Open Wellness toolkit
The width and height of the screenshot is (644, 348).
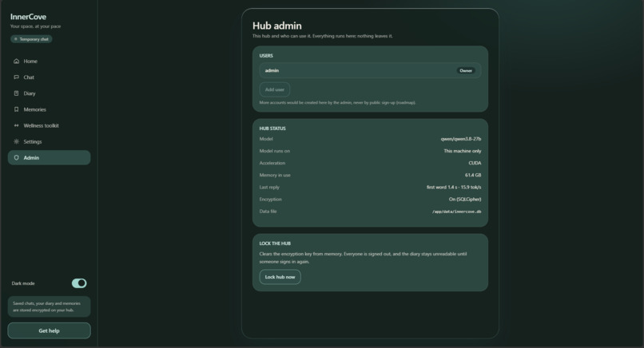[49, 125]
